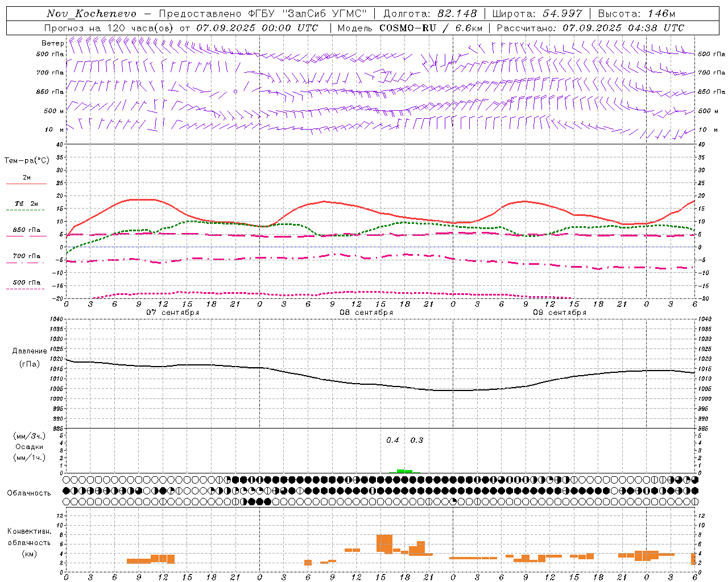Image resolution: width=728 pixels, height=582 pixels.
Task: Click the 'Широта: 54.997' latitude value
Action: click(x=537, y=14)
